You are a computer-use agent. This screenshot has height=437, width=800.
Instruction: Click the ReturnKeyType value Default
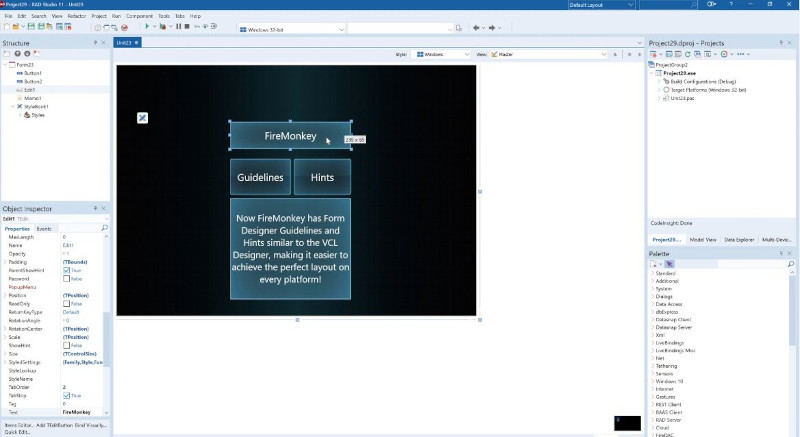click(71, 312)
